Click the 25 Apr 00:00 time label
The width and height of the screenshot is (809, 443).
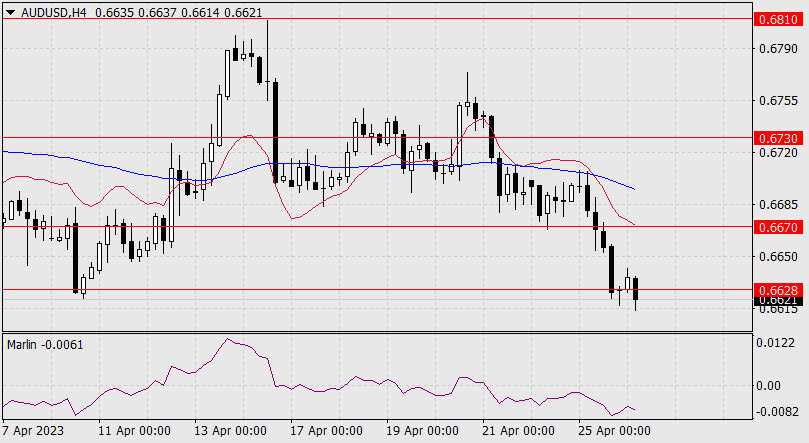[x=614, y=431]
